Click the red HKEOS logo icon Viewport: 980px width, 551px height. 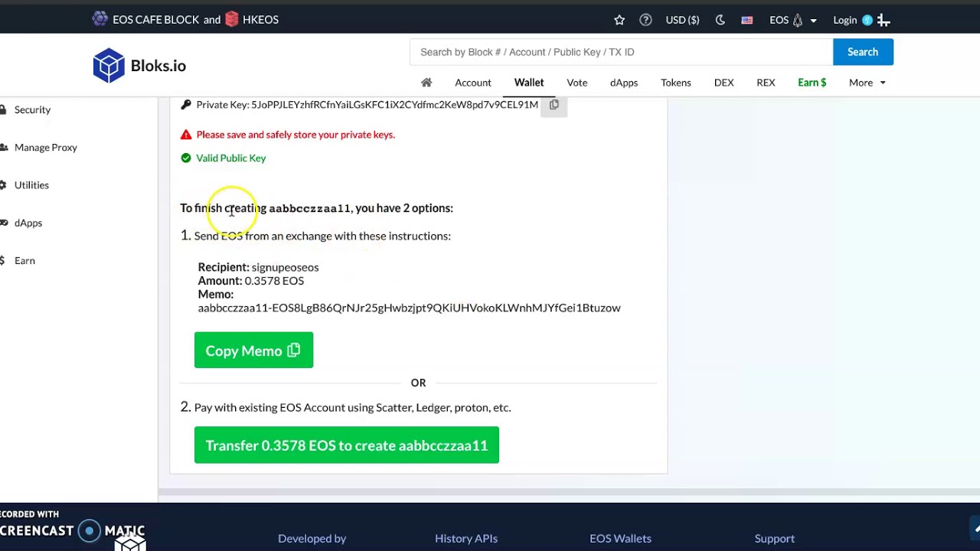(232, 19)
